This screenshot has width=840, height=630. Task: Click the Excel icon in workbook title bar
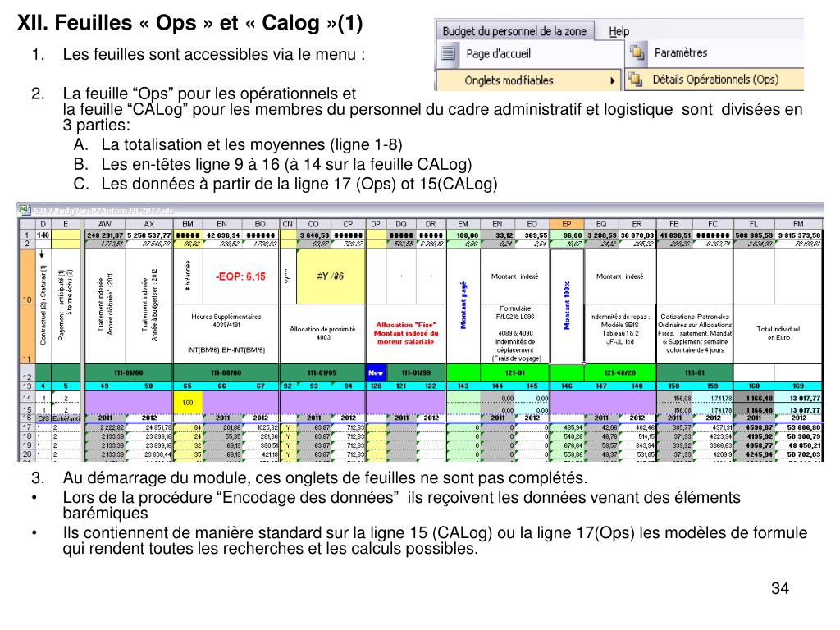pos(25,210)
